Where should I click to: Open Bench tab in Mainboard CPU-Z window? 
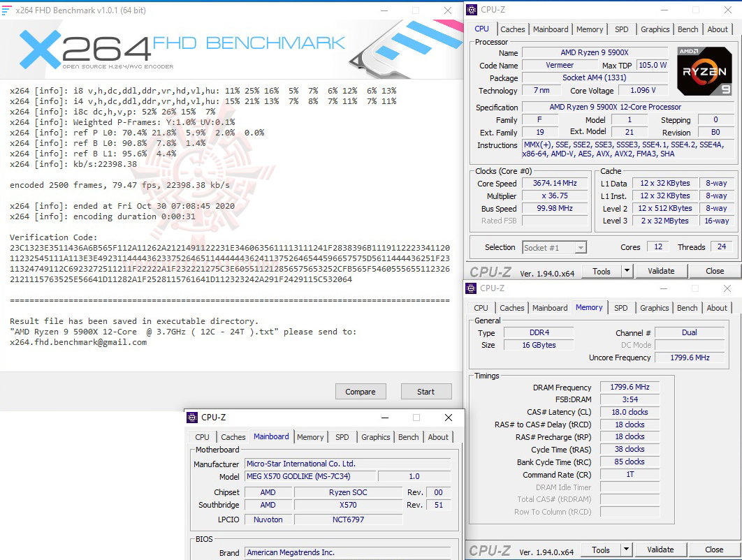coord(409,437)
